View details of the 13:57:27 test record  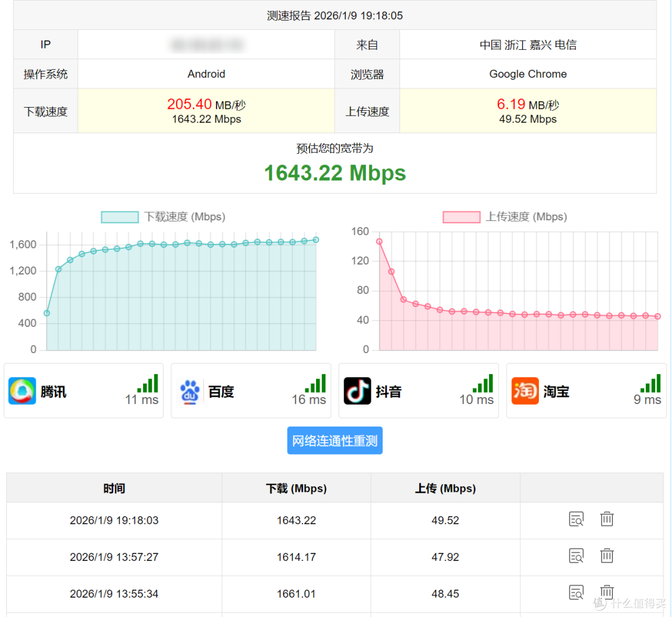(x=576, y=556)
